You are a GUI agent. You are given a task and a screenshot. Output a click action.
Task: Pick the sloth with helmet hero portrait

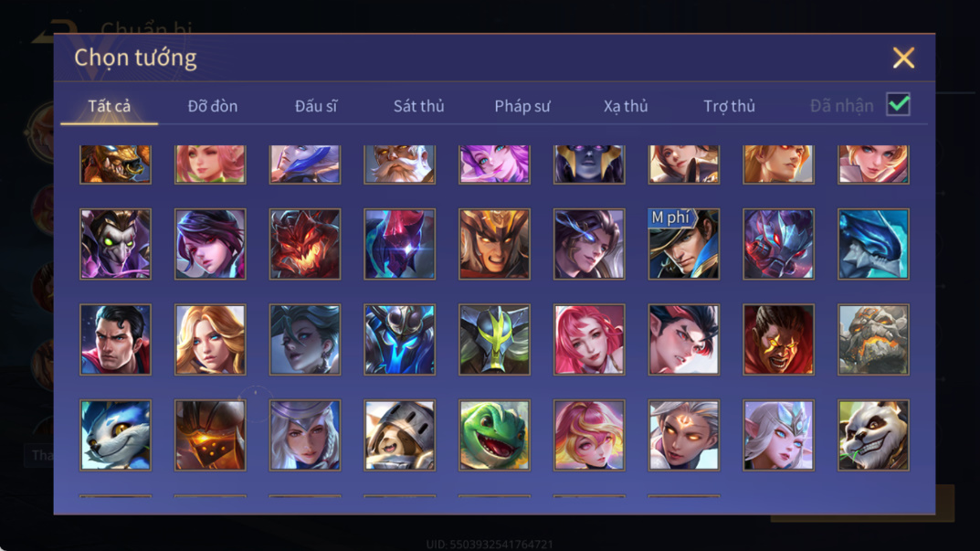tap(399, 435)
